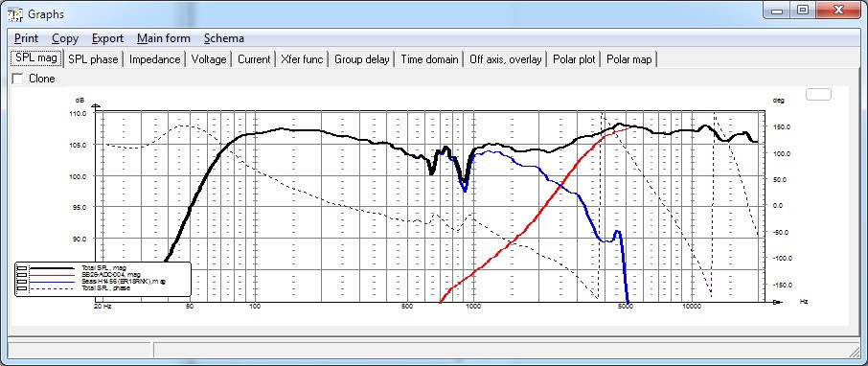Open the Export menu
The height and width of the screenshot is (366, 868).
point(107,38)
